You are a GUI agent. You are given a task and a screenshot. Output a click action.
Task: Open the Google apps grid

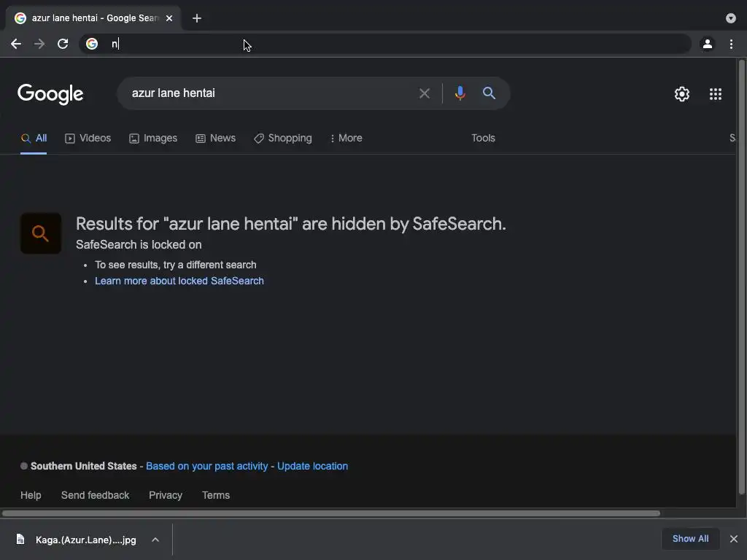716,94
